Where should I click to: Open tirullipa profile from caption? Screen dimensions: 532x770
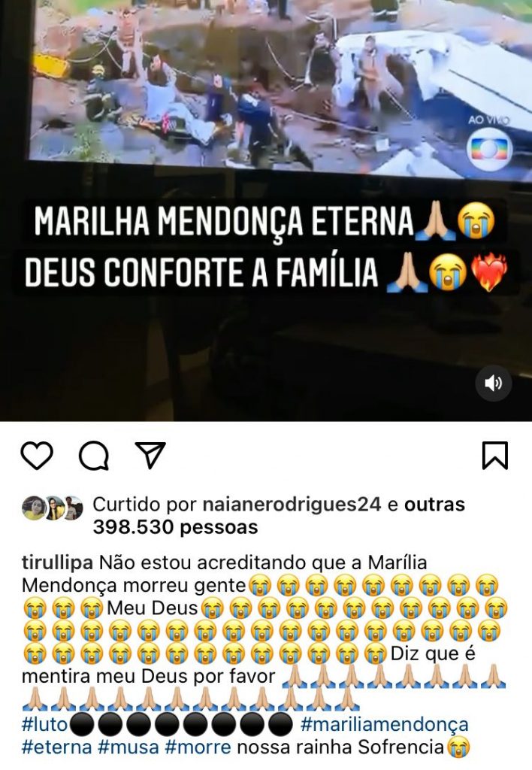coord(57,562)
